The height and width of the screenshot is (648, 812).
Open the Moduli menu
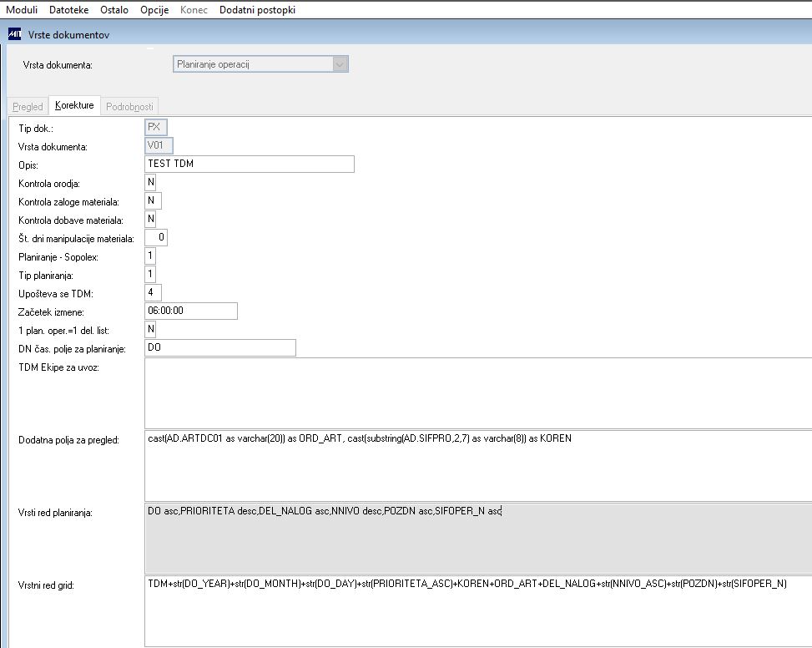22,10
